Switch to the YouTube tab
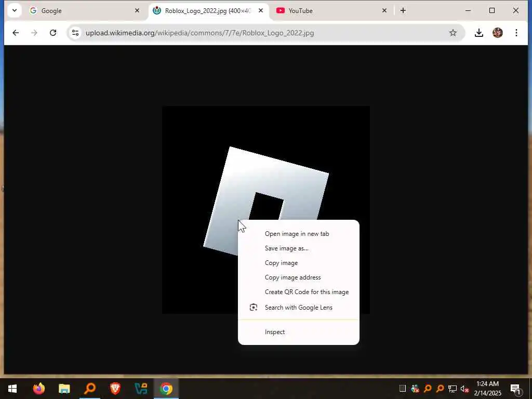Screen dimensions: 532x399 pyautogui.click(x=331, y=10)
